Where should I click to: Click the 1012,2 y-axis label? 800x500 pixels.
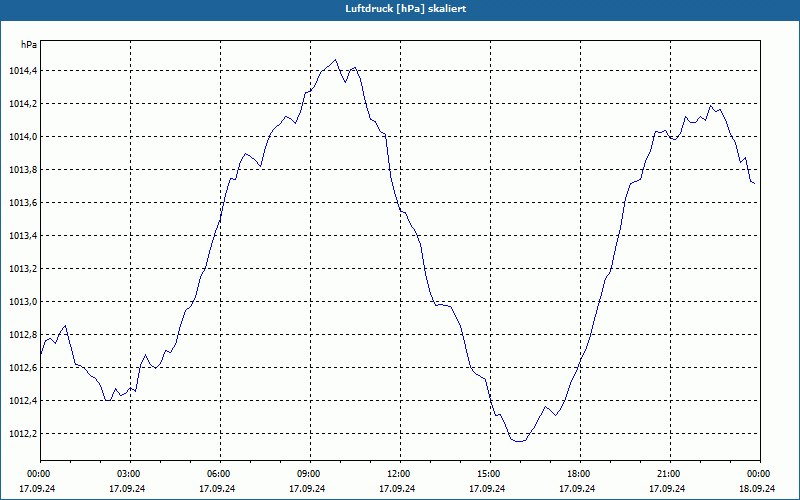pyautogui.click(x=23, y=434)
